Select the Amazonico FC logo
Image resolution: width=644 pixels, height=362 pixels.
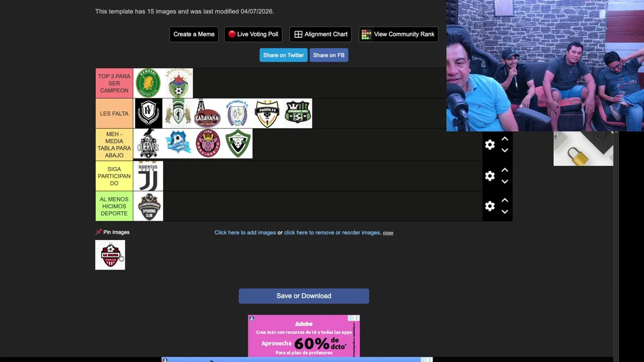point(178,83)
